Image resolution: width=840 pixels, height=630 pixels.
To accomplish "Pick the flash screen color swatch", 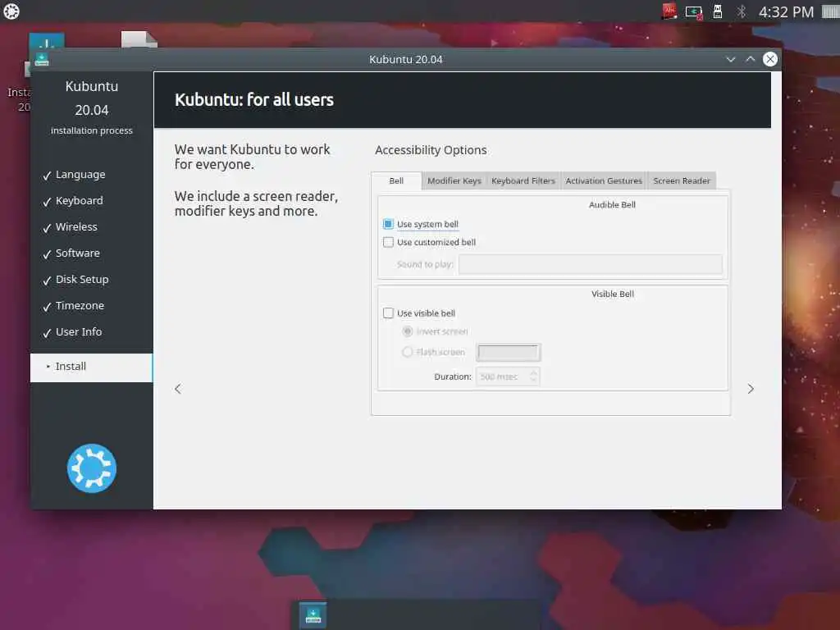I will (509, 352).
